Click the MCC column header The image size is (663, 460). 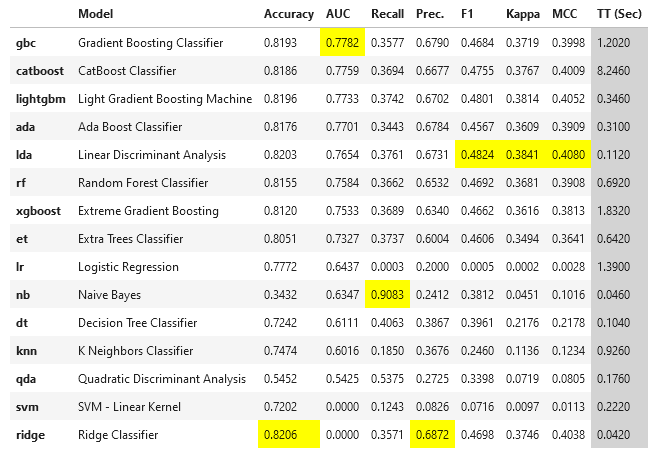coord(564,14)
